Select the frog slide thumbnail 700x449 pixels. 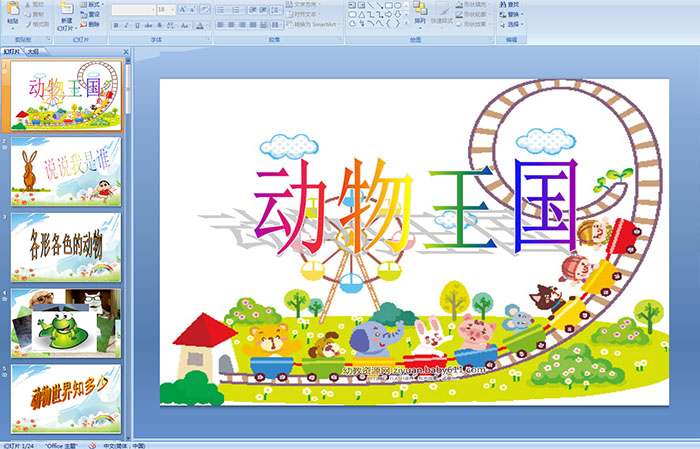(x=66, y=322)
